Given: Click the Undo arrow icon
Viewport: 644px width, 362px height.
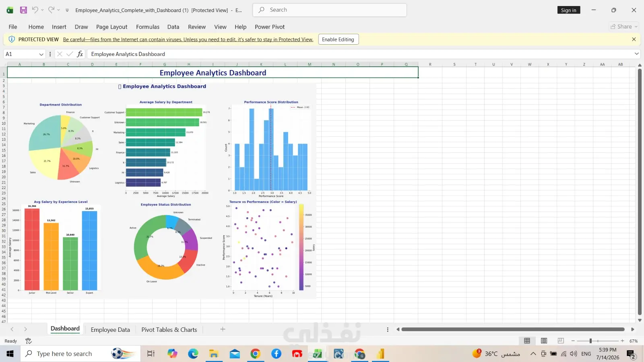Looking at the screenshot, I should pos(35,10).
